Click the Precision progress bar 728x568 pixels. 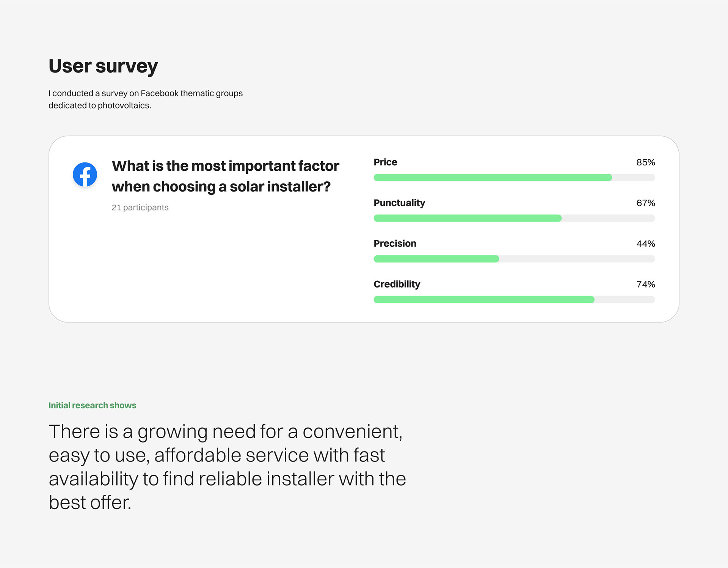[x=436, y=259]
